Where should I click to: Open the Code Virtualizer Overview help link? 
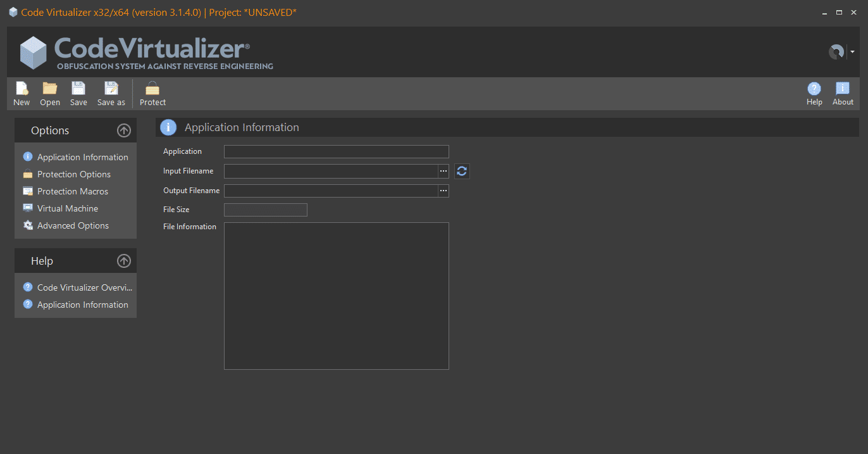84,287
